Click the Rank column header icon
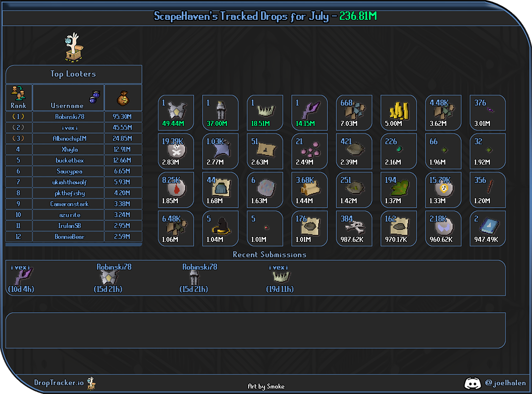Image resolution: width=532 pixels, height=394 pixels. click(18, 93)
